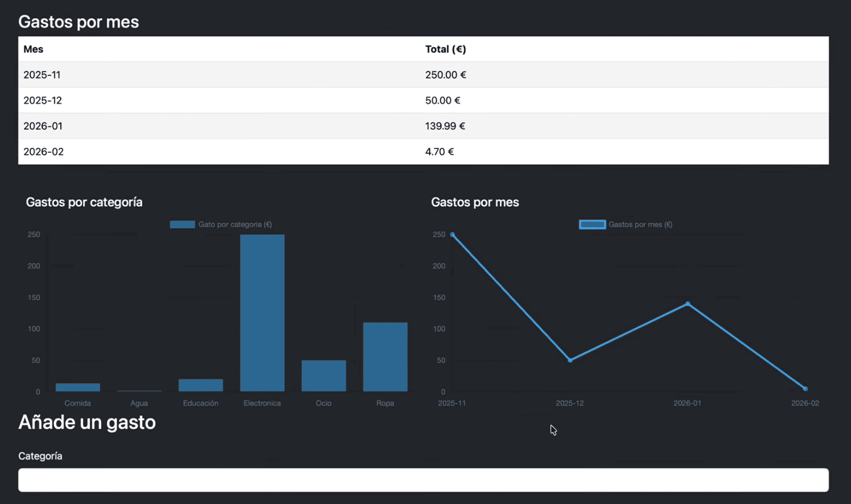Hide dataset via 'Gato por categoria (€)' legend text

pos(235,224)
